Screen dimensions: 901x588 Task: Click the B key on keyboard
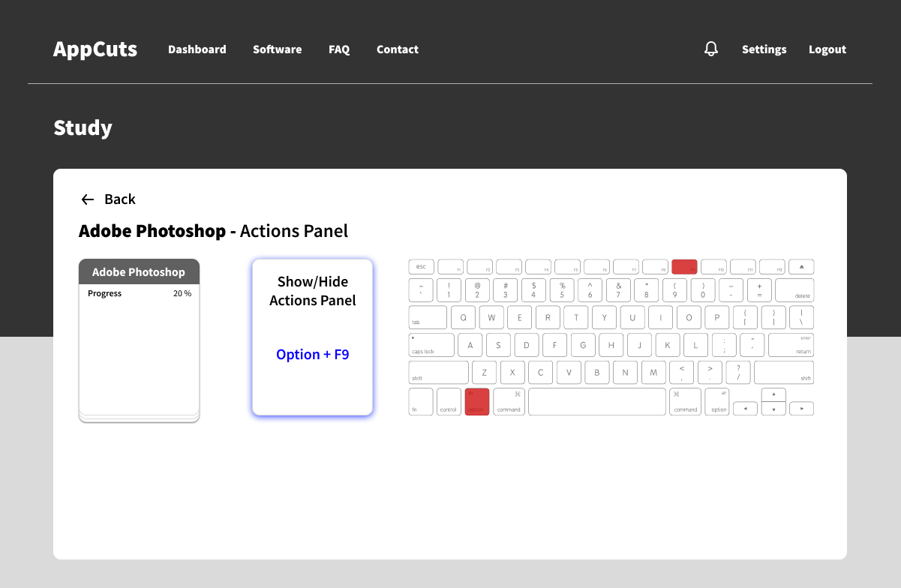point(597,373)
